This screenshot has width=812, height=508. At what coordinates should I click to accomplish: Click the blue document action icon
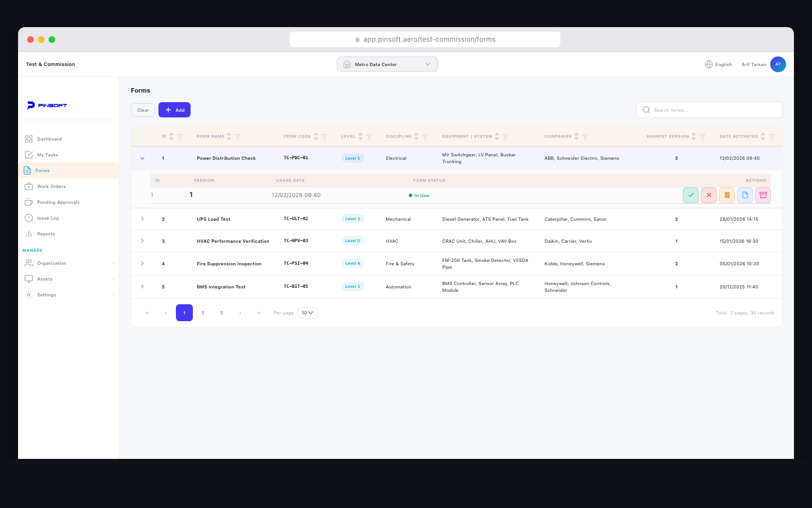click(x=745, y=195)
